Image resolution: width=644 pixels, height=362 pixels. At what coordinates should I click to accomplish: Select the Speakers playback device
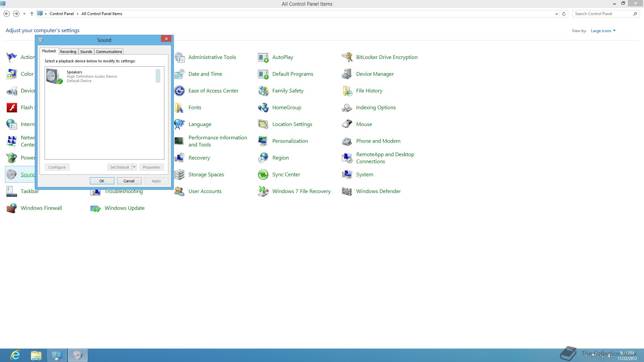point(104,76)
